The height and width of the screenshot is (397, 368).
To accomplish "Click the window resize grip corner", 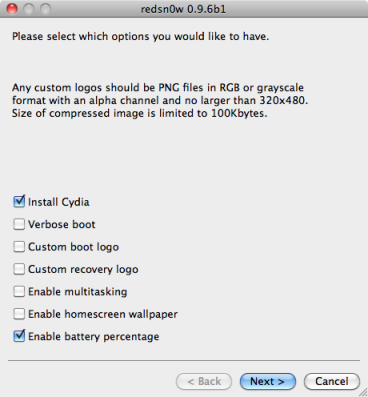I will (x=363, y=392).
